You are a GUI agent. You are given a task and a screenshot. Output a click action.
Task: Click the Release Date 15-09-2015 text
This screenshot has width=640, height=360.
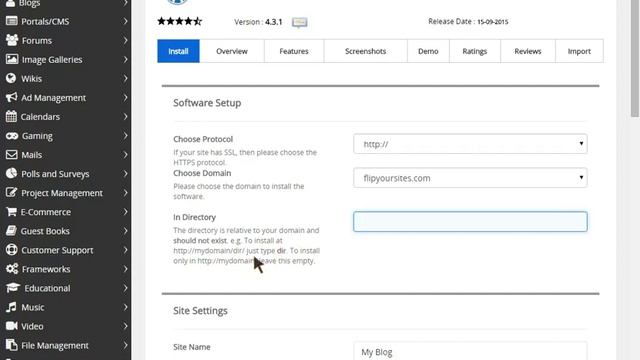pos(468,21)
